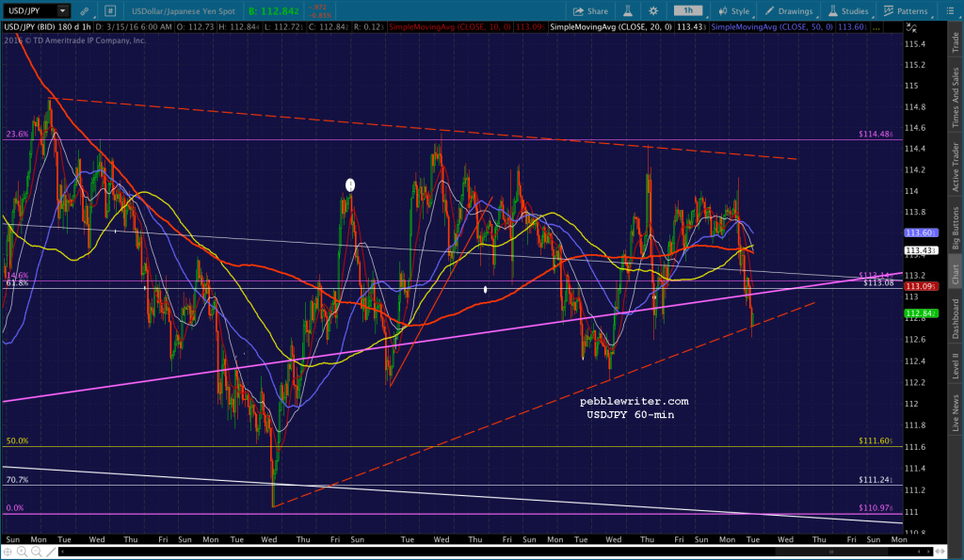Open the Dashboard side tab

tap(956, 318)
